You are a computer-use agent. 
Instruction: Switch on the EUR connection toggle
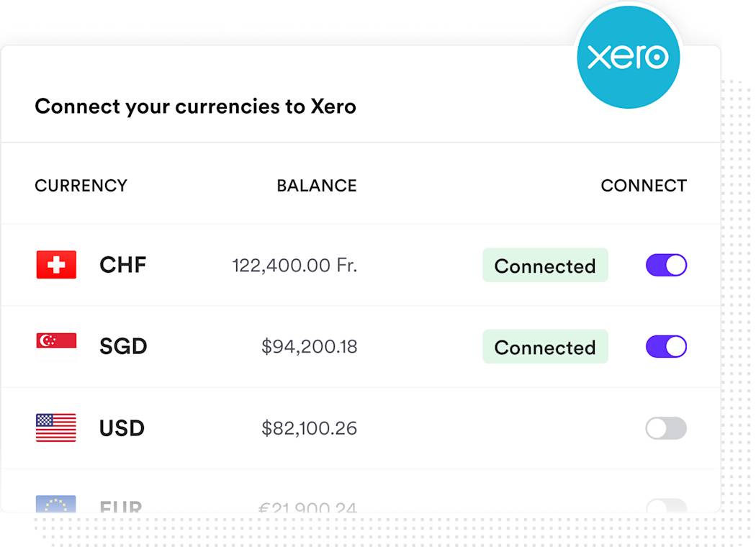click(665, 507)
